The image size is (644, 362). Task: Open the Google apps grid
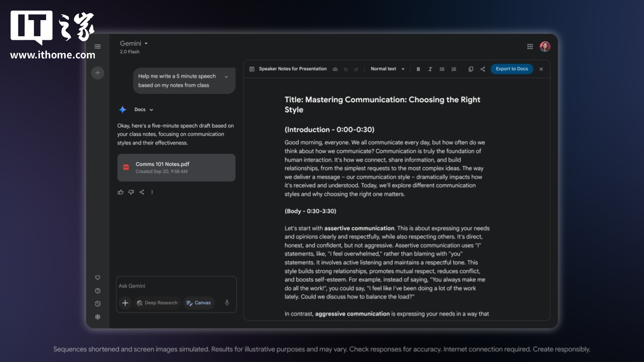pos(530,46)
